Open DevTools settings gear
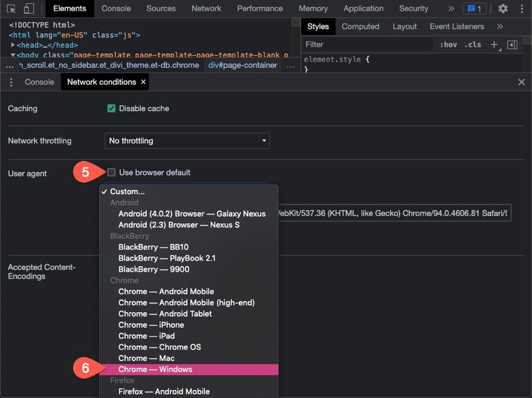The image size is (532, 398). click(503, 9)
